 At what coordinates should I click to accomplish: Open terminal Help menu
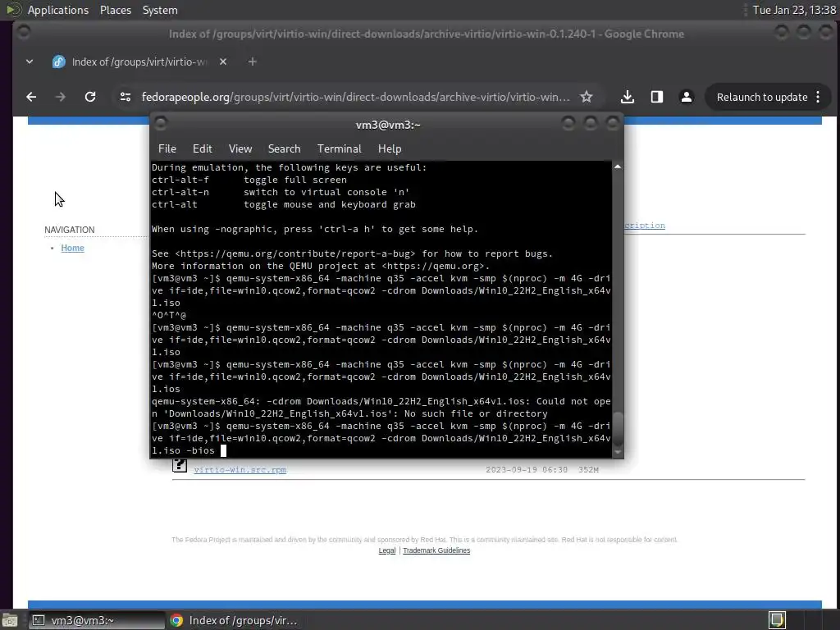tap(390, 149)
